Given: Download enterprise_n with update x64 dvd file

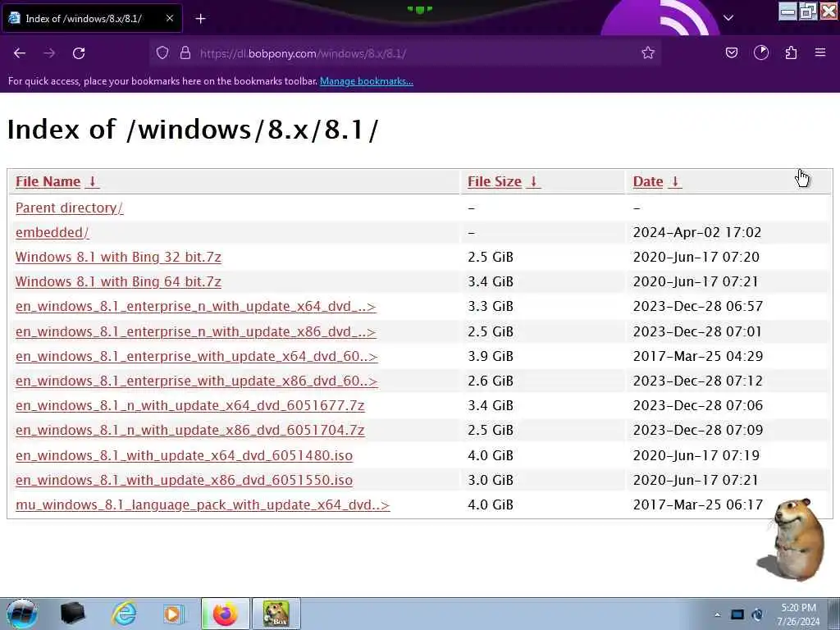Looking at the screenshot, I should 195,307.
